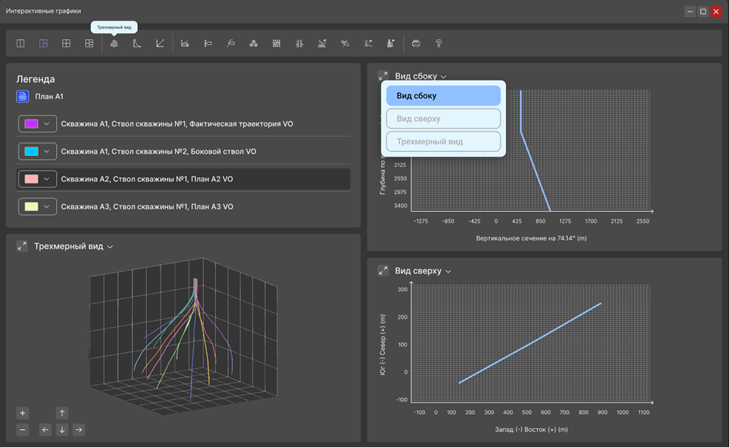Click the blue План А1 plan icon

point(22,96)
